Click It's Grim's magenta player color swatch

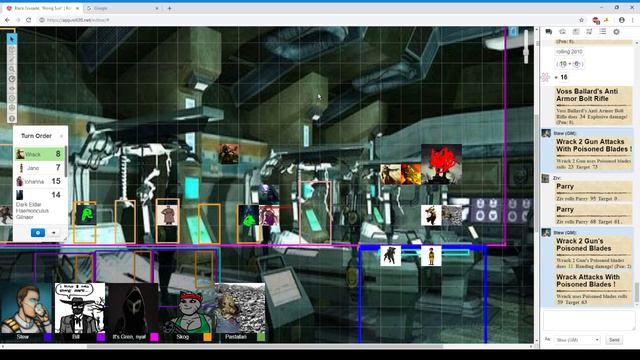(154, 337)
